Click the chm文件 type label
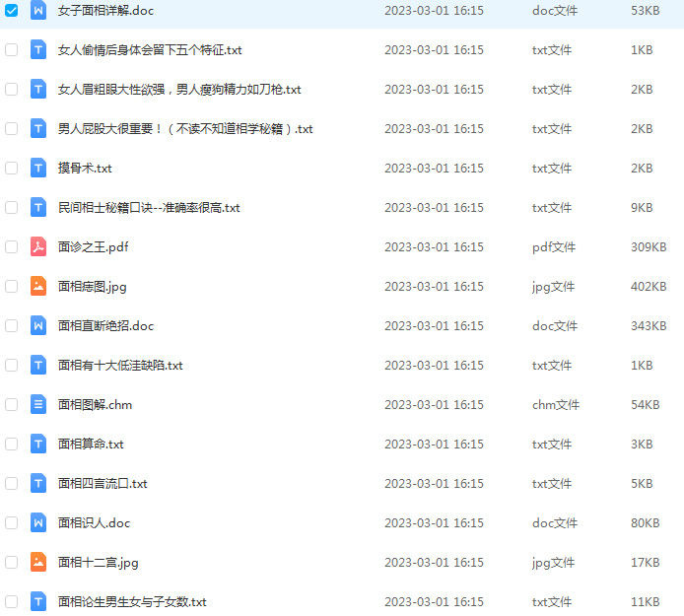This screenshot has width=684, height=616. click(556, 404)
